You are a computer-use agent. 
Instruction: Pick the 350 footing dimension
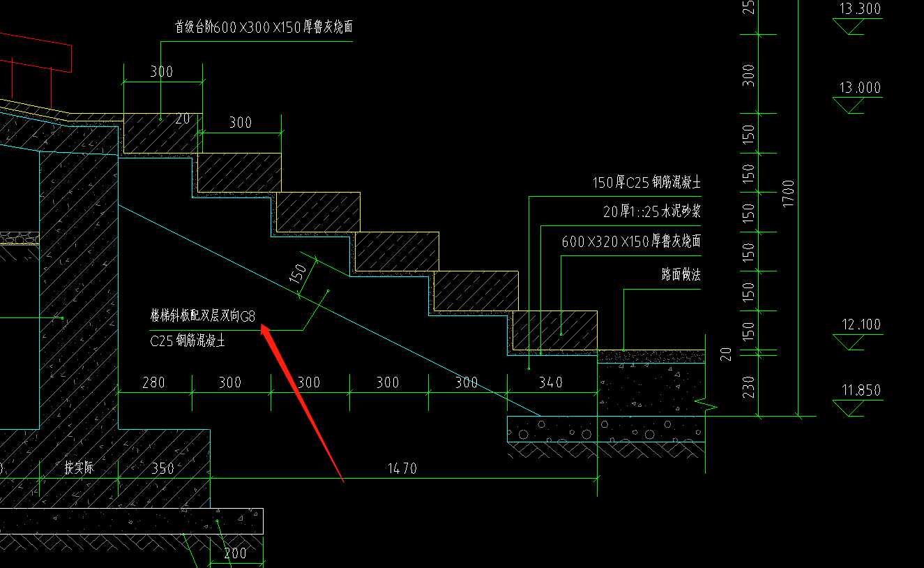coord(162,469)
